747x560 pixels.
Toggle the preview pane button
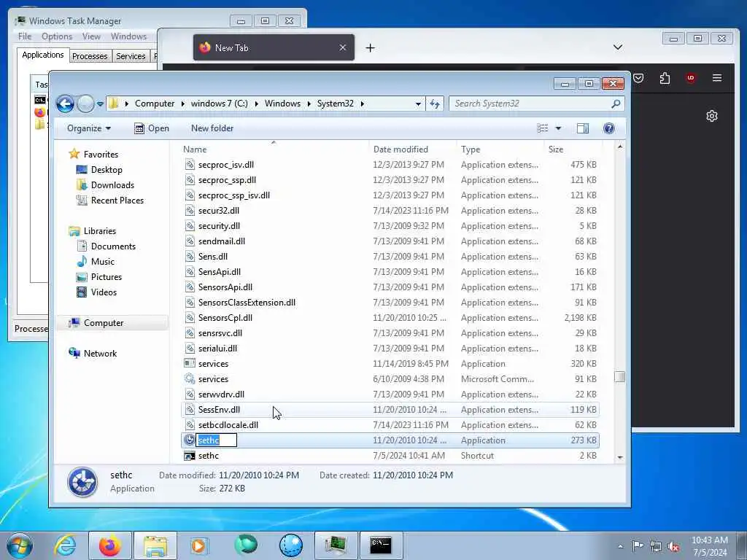[x=583, y=128]
